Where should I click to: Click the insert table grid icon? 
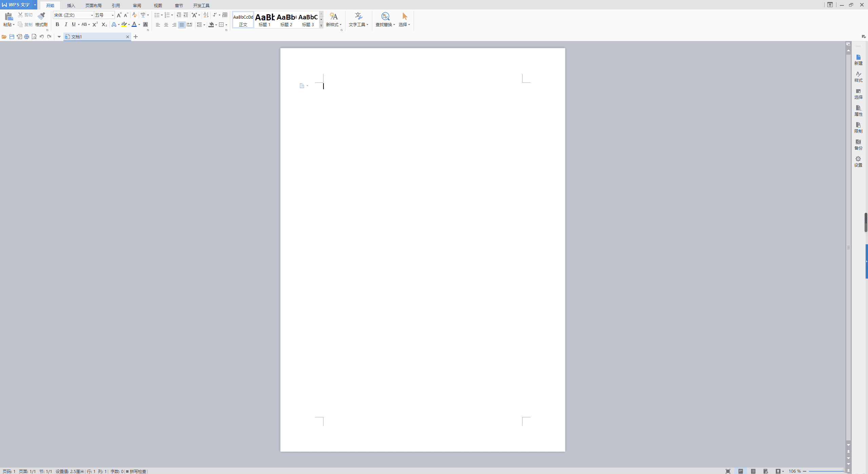[225, 15]
